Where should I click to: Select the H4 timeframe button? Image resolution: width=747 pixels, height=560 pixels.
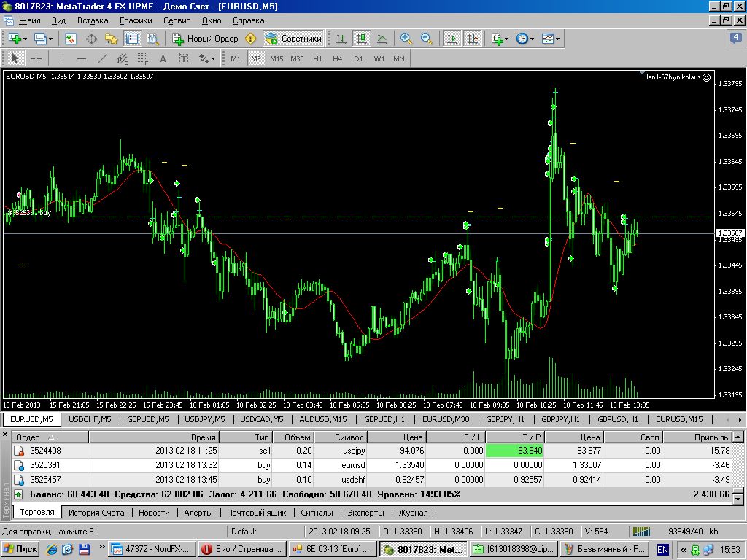click(337, 58)
